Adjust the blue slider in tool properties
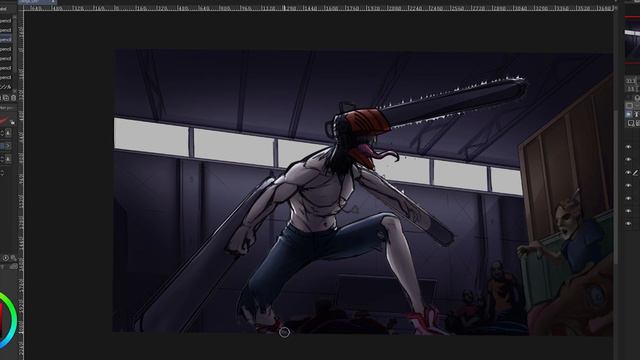640x360 pixels. (5, 146)
